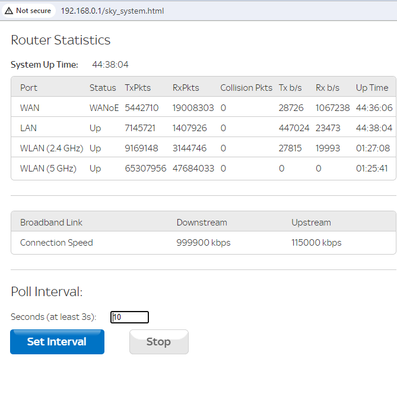Click WLAN 2.4 GHz Rx b/s 19993

328,148
